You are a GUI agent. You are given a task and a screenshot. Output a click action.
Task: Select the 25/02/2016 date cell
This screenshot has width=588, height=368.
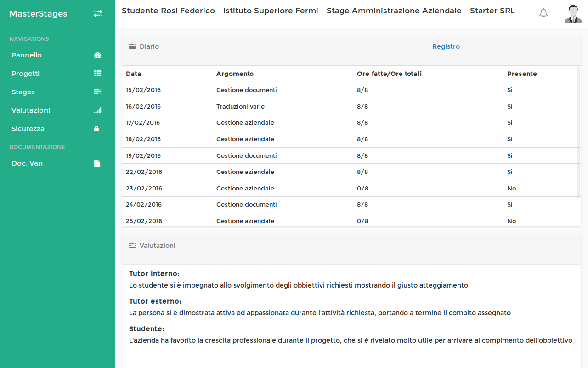click(x=144, y=221)
